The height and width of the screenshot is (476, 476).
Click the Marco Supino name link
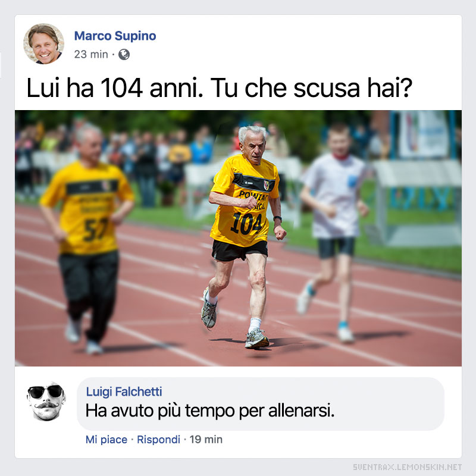[115, 36]
